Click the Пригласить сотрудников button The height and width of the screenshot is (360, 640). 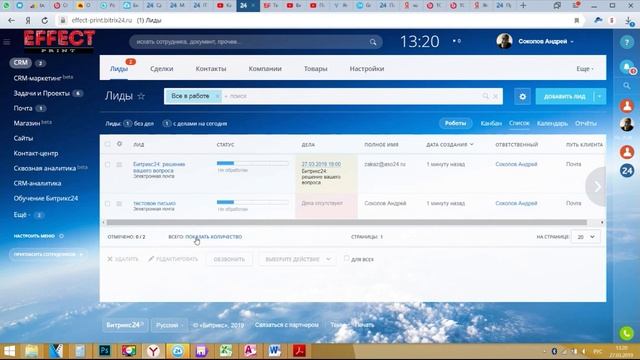click(48, 254)
